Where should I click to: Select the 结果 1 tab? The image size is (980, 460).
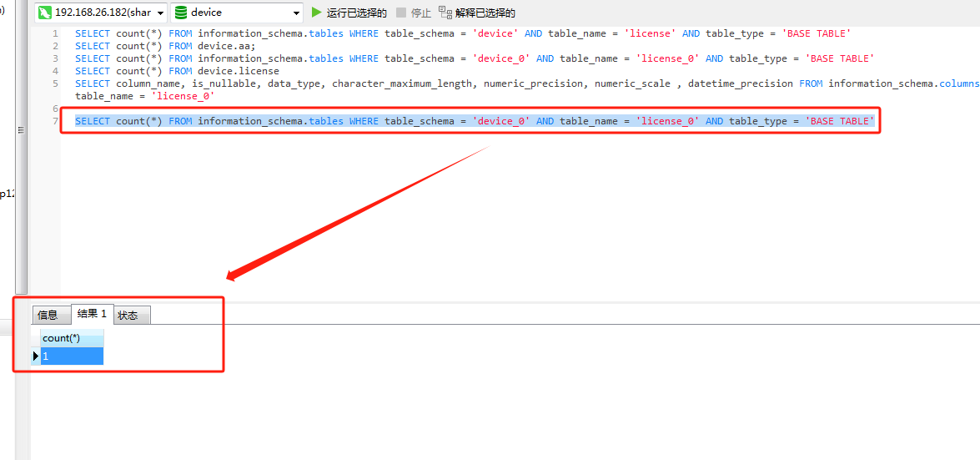(x=92, y=314)
